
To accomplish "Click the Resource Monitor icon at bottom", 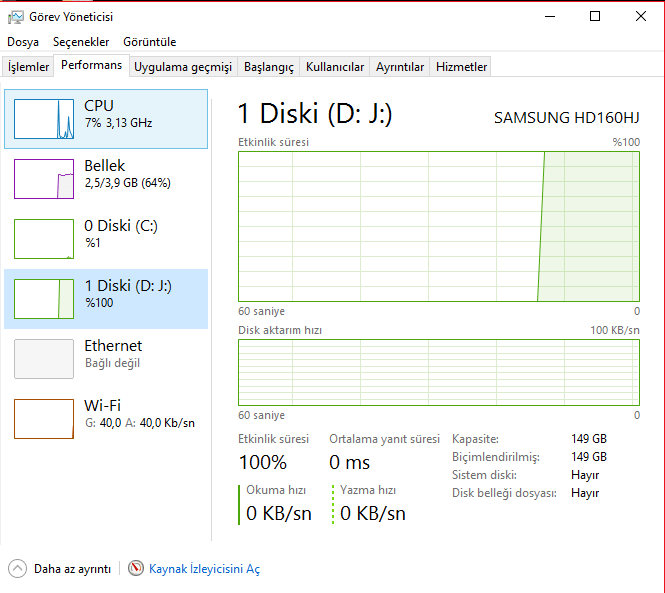I will [136, 568].
